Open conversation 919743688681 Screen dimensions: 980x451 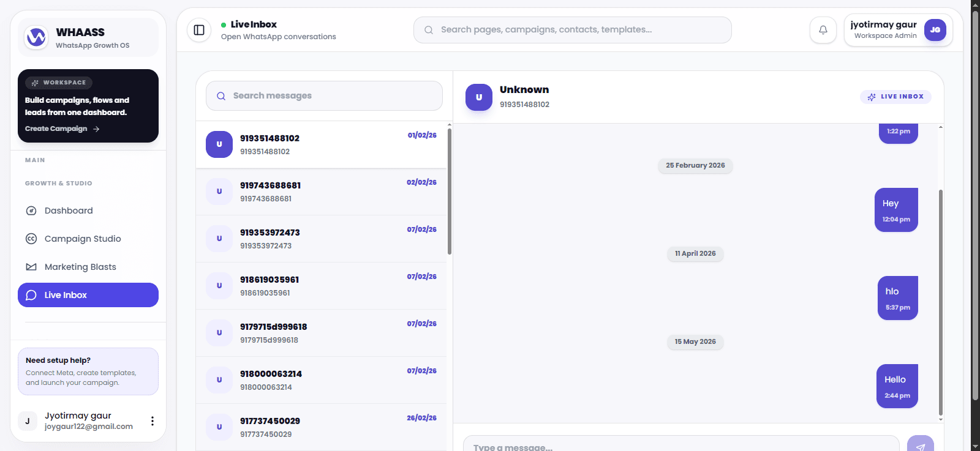pyautogui.click(x=321, y=192)
